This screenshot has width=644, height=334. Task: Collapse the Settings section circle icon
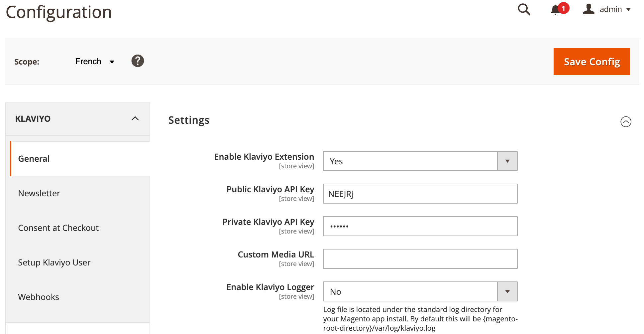tap(626, 122)
